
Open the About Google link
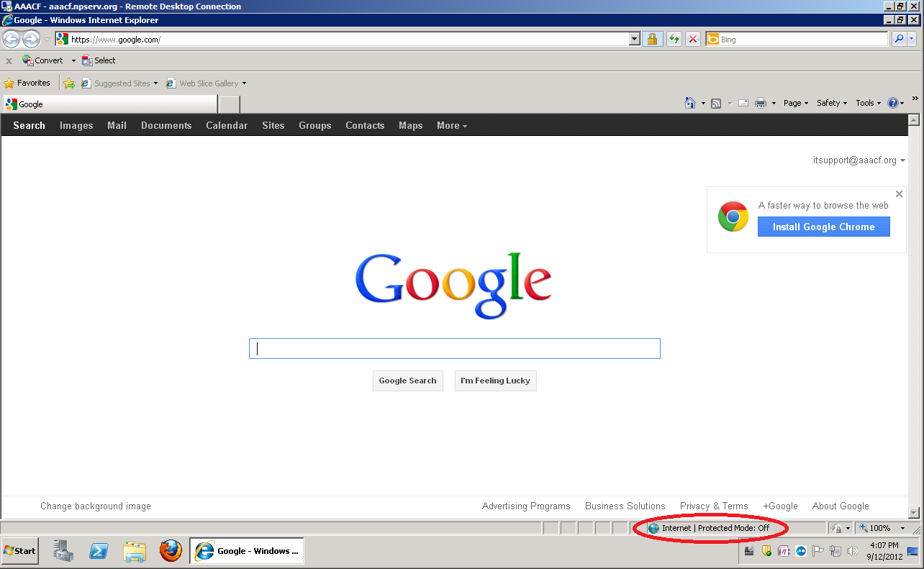pyautogui.click(x=841, y=506)
